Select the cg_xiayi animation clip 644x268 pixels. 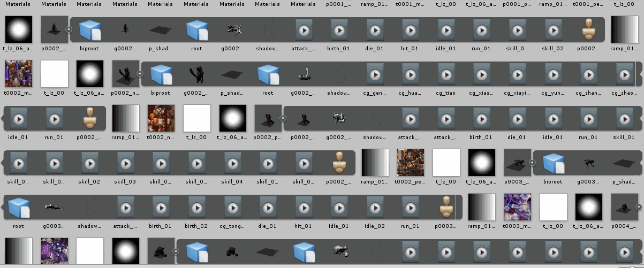(517, 74)
